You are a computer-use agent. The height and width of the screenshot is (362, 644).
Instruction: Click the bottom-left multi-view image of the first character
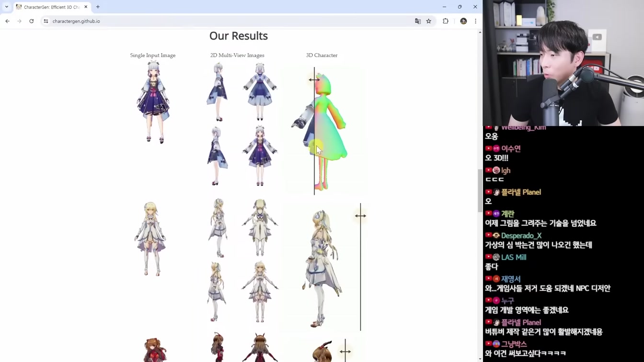[x=217, y=156]
